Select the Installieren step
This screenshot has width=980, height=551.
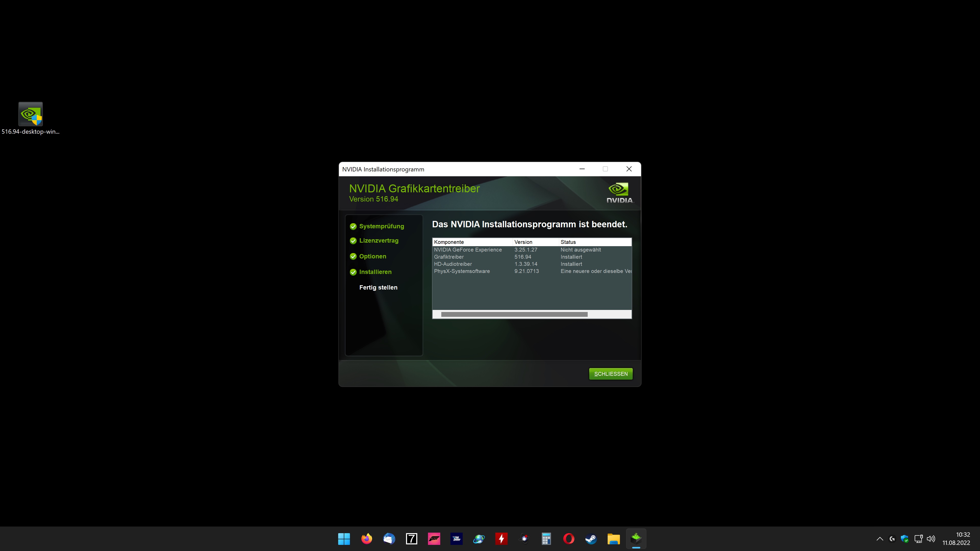(x=375, y=272)
